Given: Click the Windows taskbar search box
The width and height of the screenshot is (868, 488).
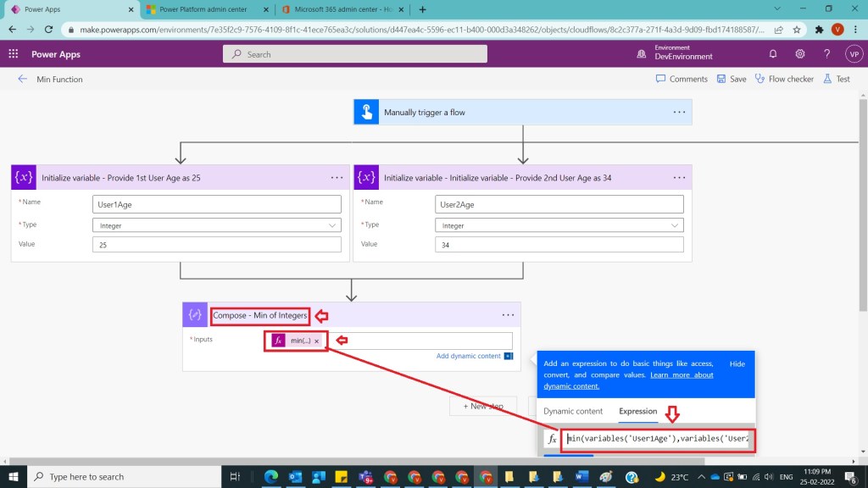Looking at the screenshot, I should [x=119, y=476].
